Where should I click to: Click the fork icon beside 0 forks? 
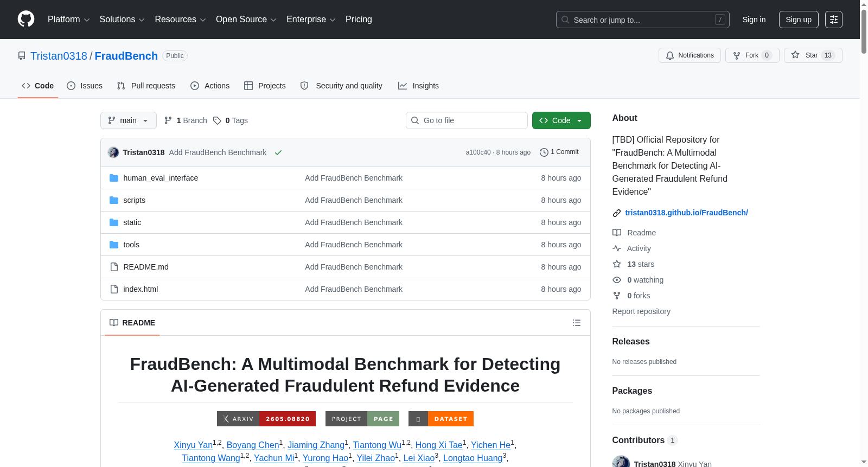pos(617,296)
